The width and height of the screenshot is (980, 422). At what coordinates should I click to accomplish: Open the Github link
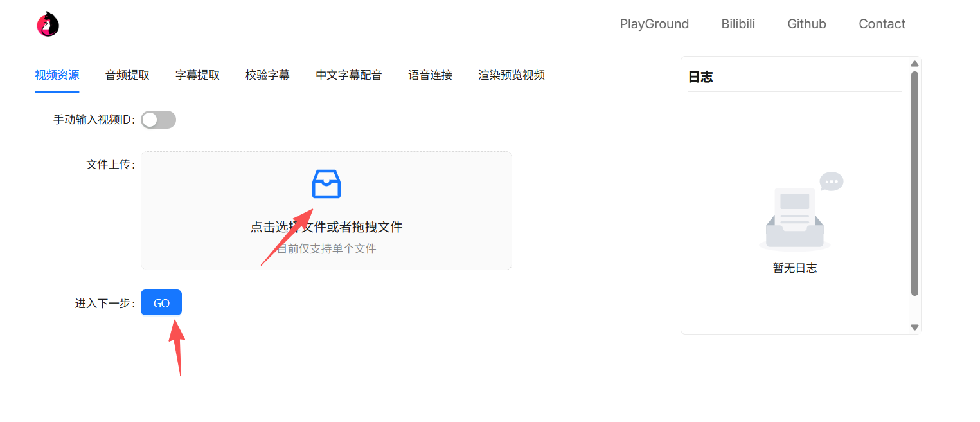[x=806, y=24]
